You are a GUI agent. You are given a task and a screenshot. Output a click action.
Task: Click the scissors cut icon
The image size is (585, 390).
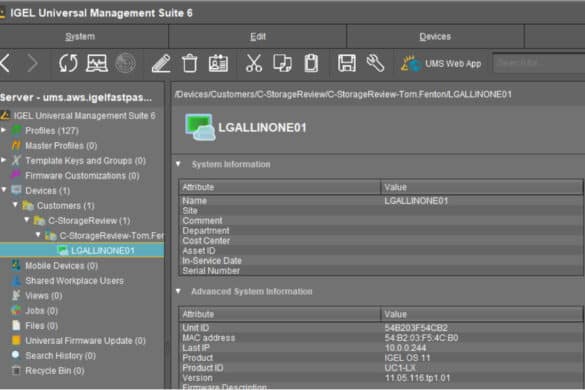click(254, 63)
